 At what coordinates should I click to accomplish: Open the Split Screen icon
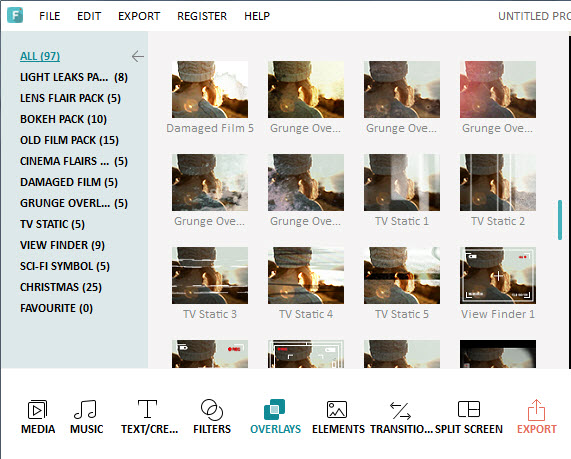[x=469, y=409]
